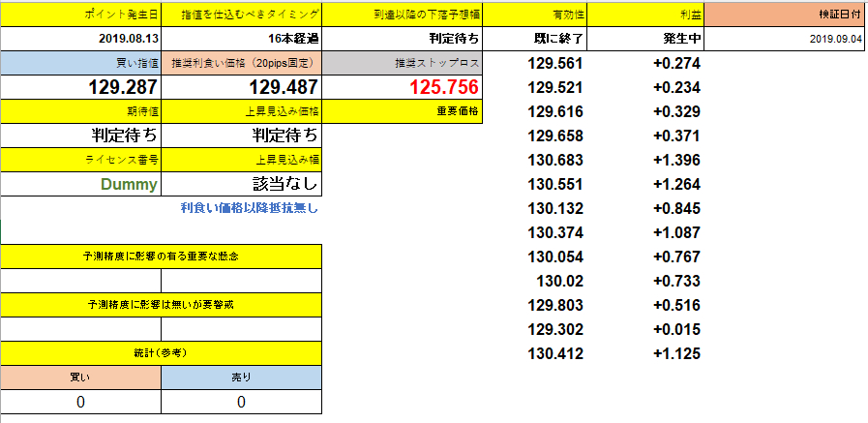Click the price value 130.054

click(x=554, y=257)
